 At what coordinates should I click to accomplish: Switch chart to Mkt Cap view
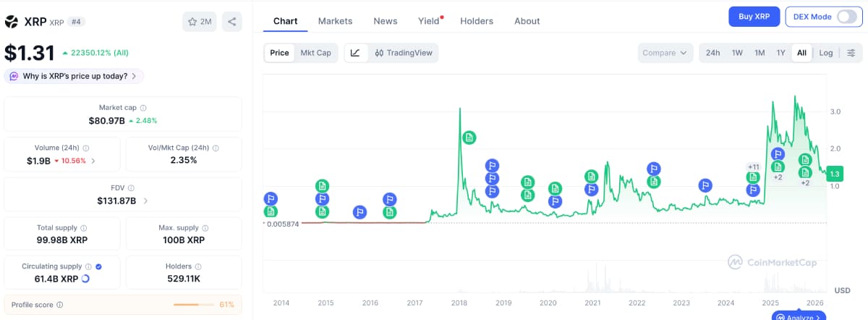point(315,53)
